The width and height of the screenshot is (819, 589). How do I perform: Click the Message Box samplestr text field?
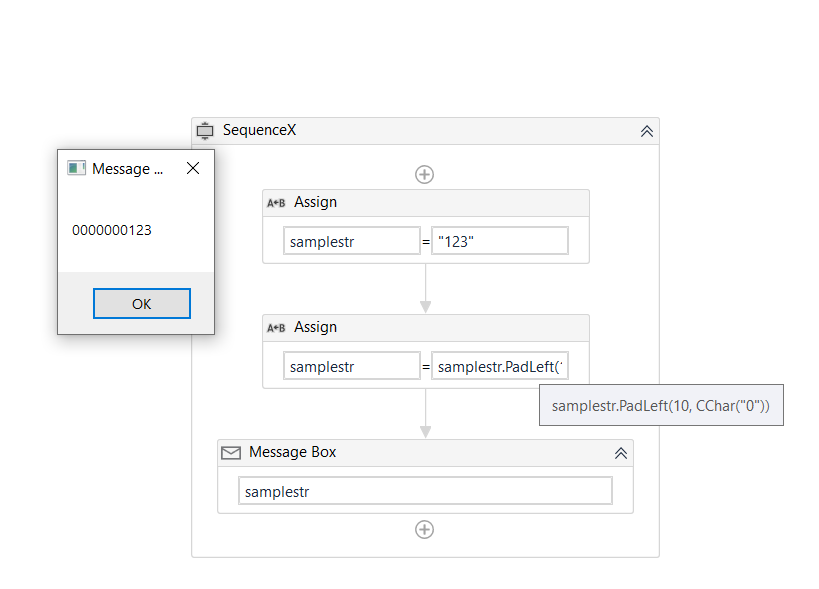424,491
